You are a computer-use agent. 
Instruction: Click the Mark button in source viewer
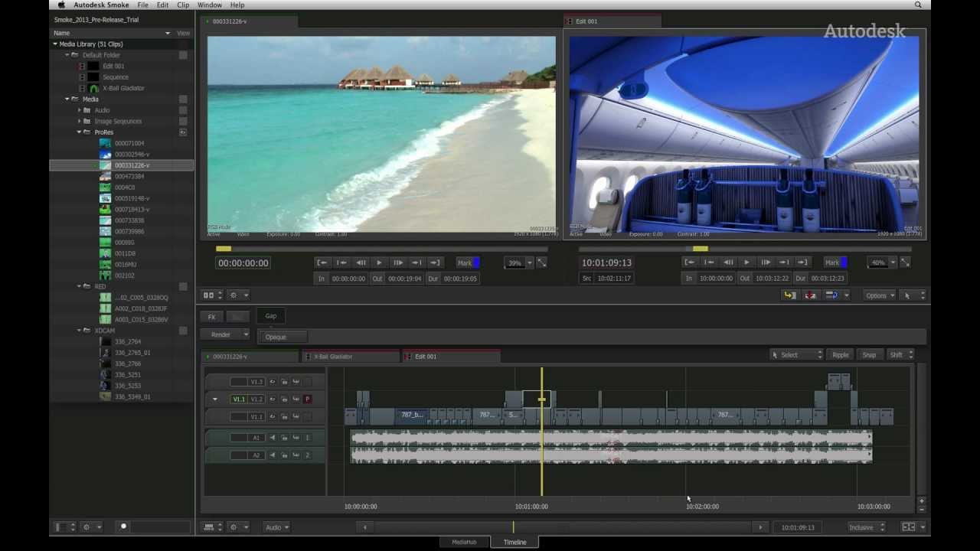click(x=465, y=262)
